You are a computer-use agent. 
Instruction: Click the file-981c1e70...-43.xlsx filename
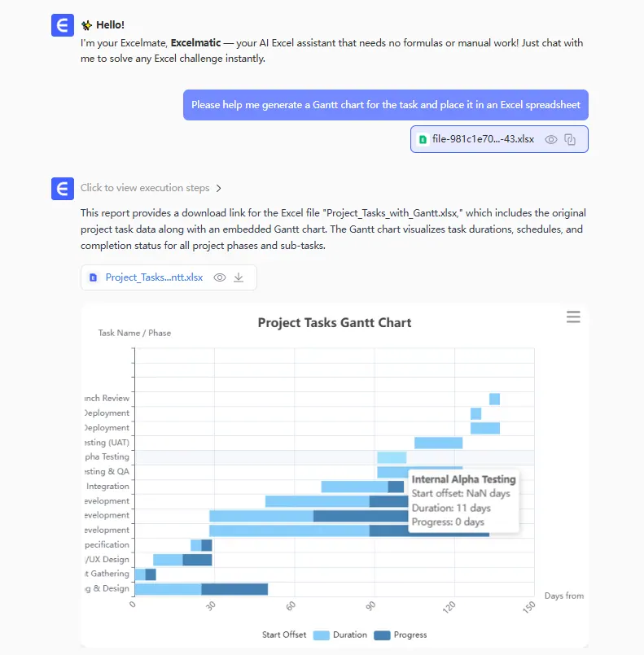tap(483, 139)
